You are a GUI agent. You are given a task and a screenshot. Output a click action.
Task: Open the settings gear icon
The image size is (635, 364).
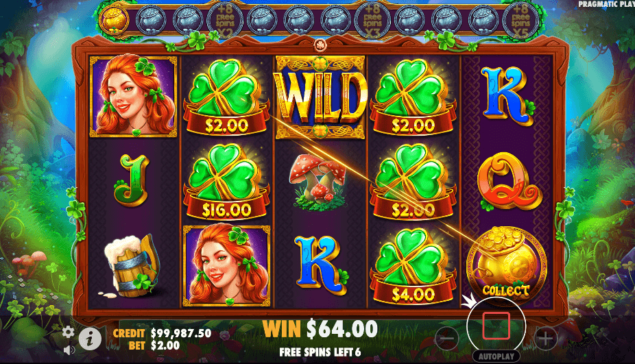click(68, 332)
